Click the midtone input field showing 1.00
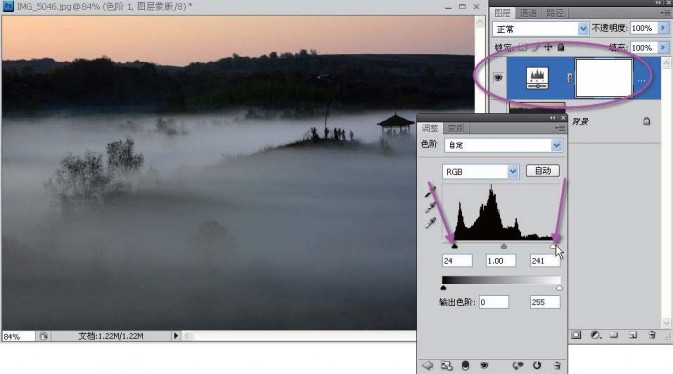The width and height of the screenshot is (673, 374). (501, 261)
